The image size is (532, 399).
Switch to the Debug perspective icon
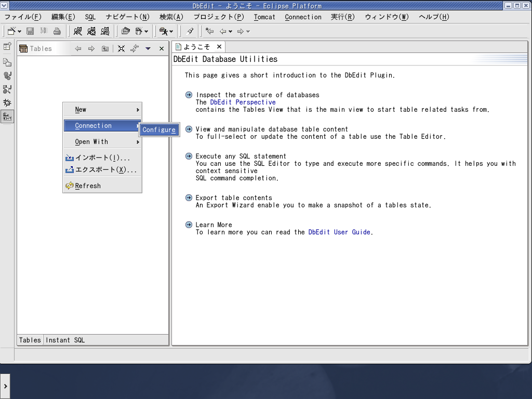[7, 103]
